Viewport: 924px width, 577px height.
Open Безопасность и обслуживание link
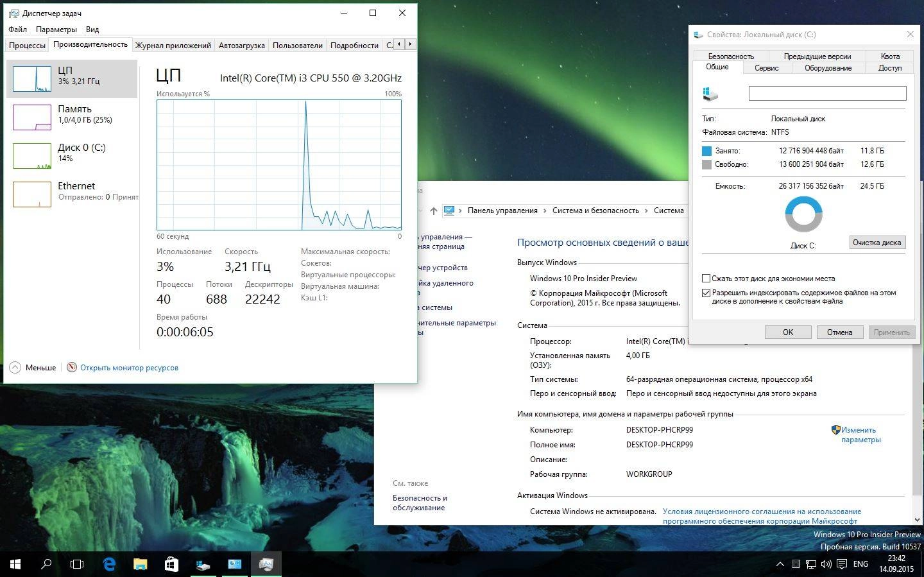(x=420, y=503)
